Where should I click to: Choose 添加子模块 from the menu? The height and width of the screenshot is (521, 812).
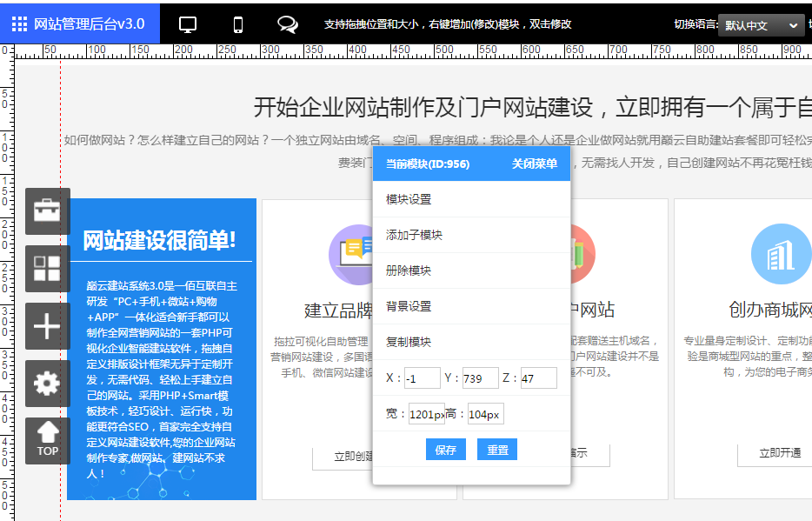point(414,235)
